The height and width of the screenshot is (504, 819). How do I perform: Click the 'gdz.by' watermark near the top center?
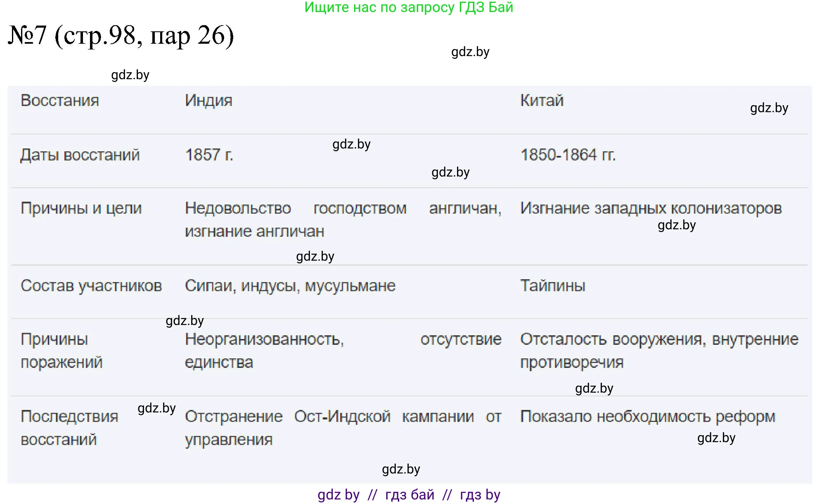[x=470, y=52]
